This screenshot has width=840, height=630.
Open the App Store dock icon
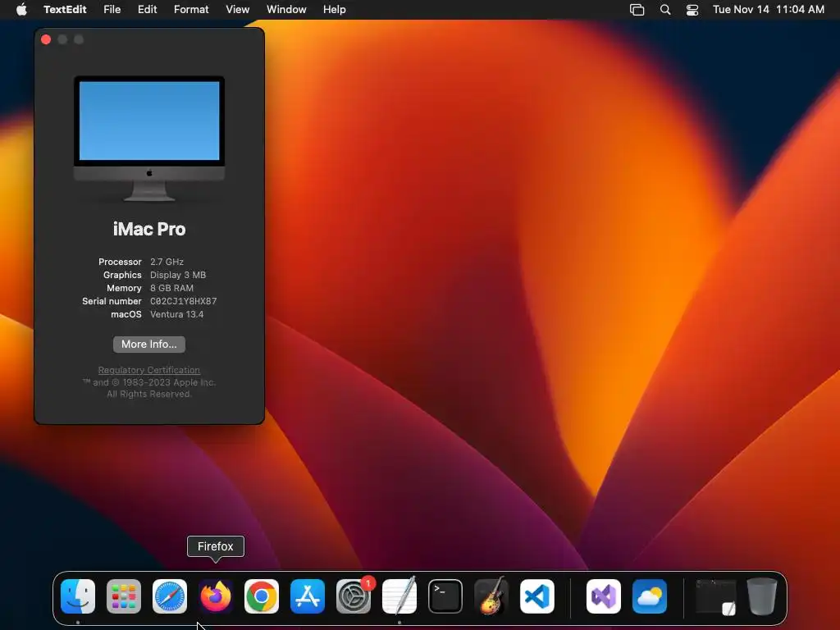308,596
